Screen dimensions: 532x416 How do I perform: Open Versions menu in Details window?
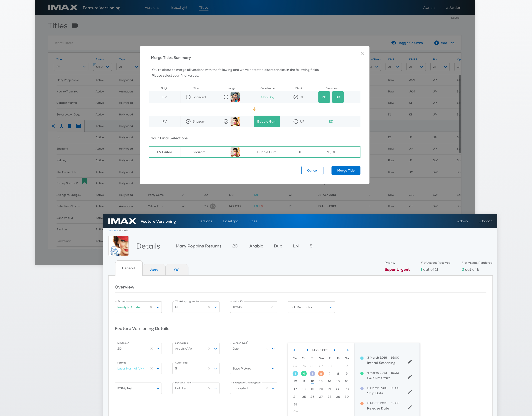click(x=205, y=221)
